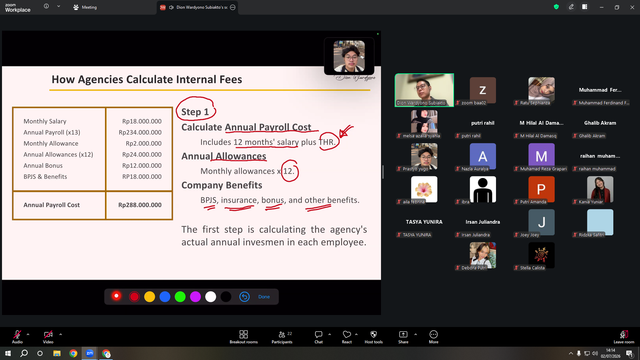Toggle the view layout icon in title bar
Screen dimensions: 640x360
click(x=585, y=7)
